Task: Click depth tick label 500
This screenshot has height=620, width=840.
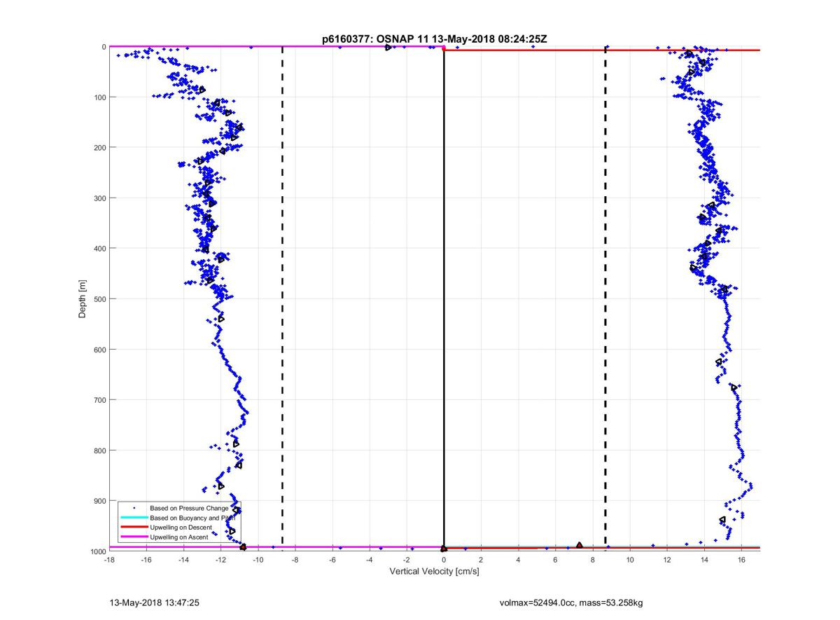Action: point(101,299)
